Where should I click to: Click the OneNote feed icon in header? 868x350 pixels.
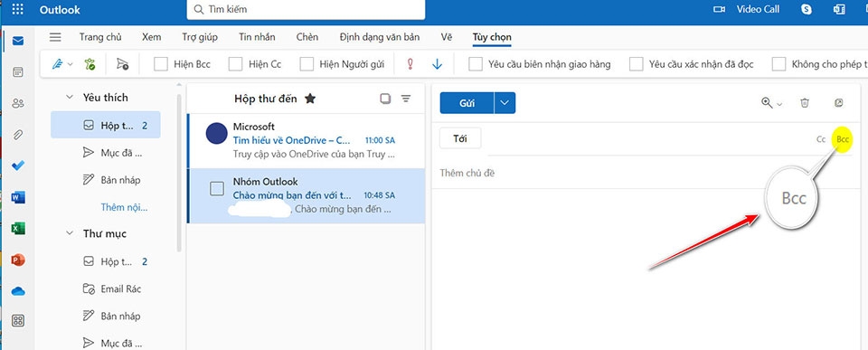tap(839, 9)
